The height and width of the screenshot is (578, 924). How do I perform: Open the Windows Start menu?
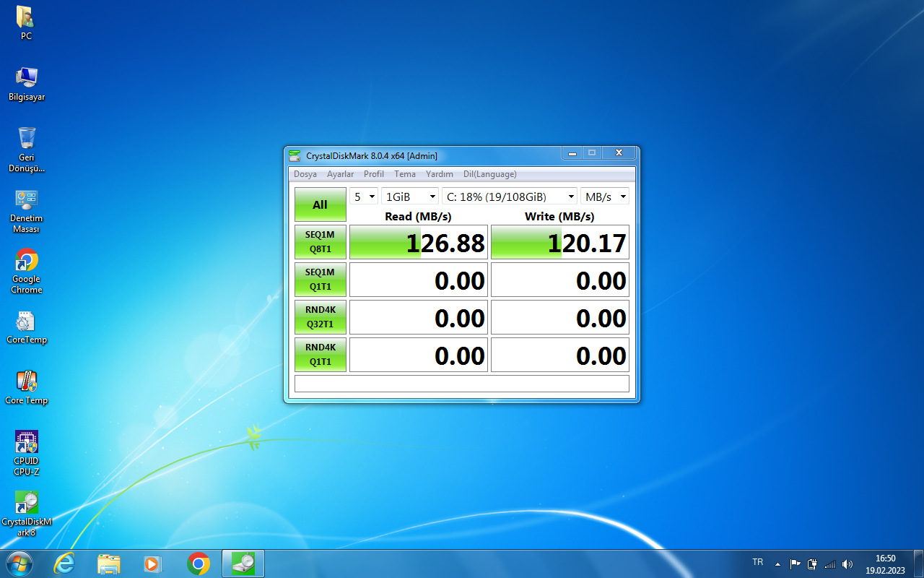(19, 564)
